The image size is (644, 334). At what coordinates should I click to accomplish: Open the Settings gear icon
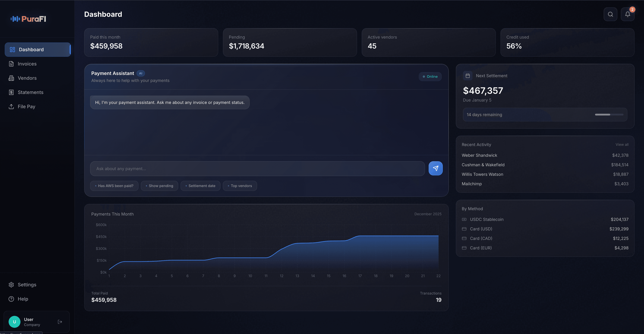12,285
